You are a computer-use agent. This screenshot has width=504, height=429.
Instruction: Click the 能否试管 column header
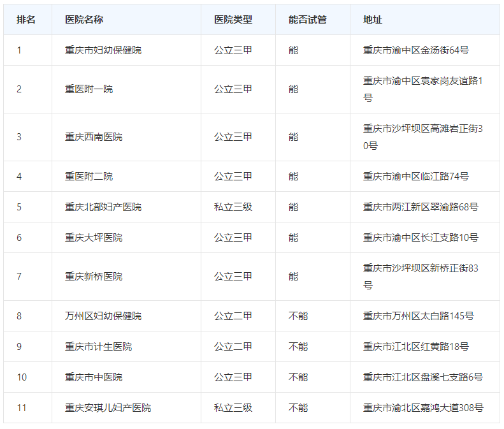tap(307, 20)
